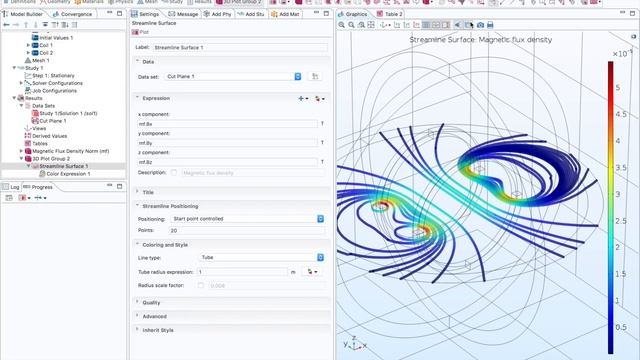Click the y component field mf.By
The height and width of the screenshot is (360, 640).
(x=227, y=143)
